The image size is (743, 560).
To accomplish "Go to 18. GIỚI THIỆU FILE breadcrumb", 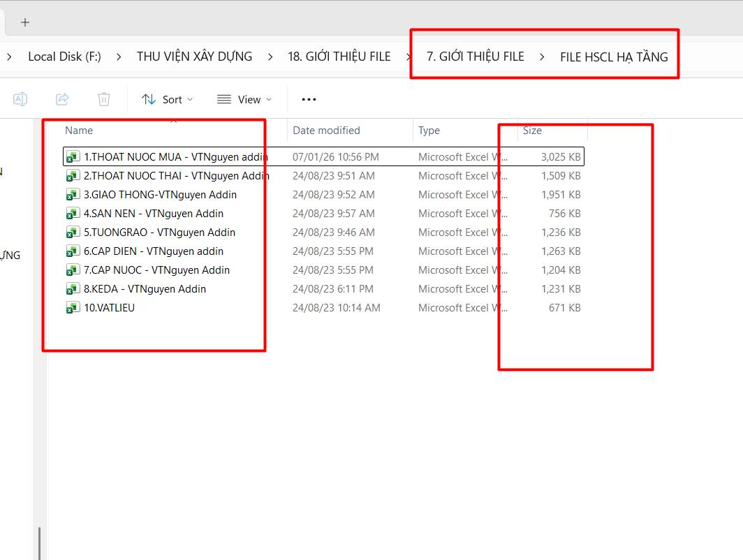I will click(x=339, y=57).
